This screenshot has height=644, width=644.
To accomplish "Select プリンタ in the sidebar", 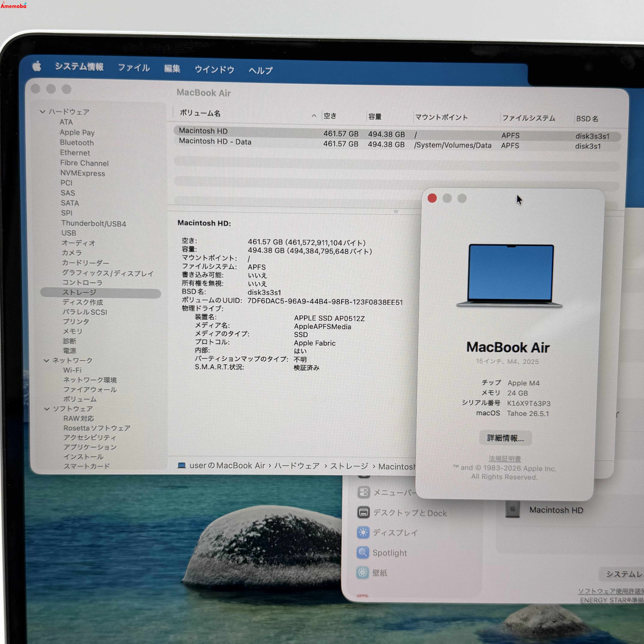I will tap(76, 321).
